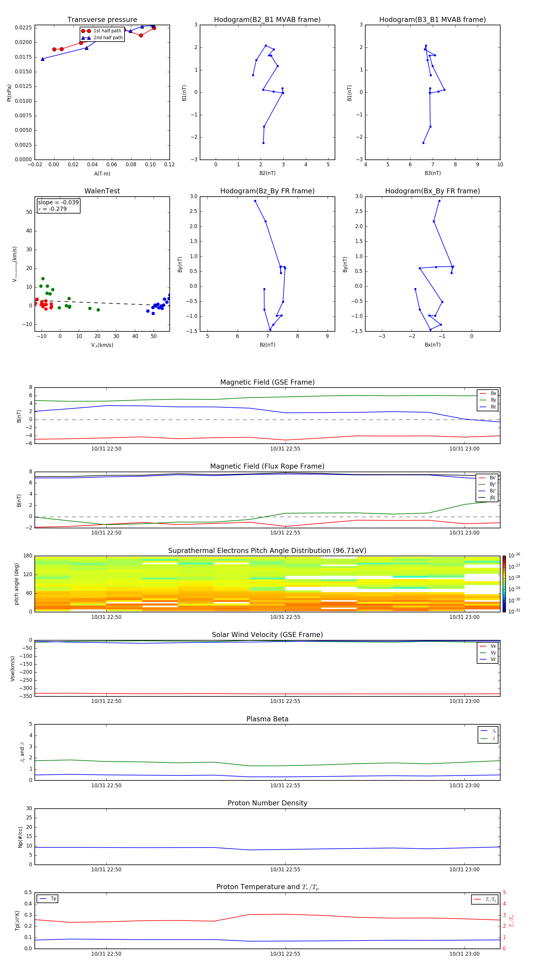Click the 'Transverse pressure' plot title
This screenshot has height=980, width=535.
102,20
